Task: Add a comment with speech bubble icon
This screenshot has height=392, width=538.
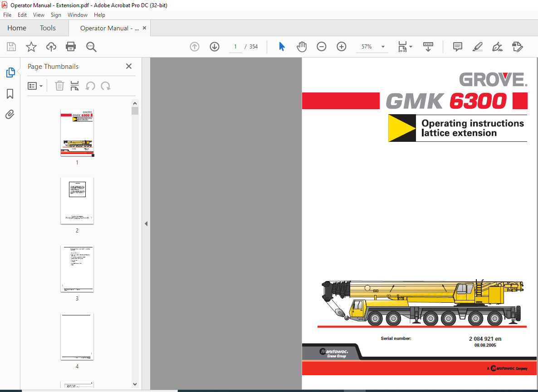Action: [x=457, y=47]
